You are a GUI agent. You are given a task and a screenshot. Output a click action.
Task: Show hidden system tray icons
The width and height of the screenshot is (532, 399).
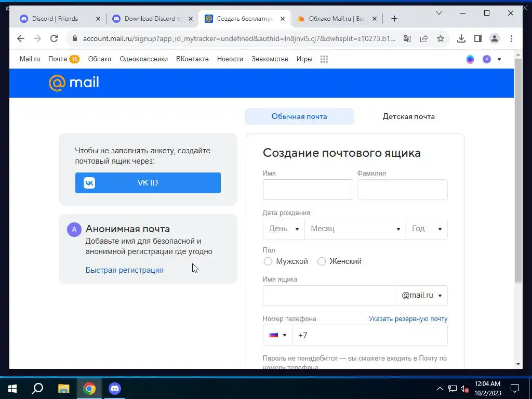tap(440, 389)
